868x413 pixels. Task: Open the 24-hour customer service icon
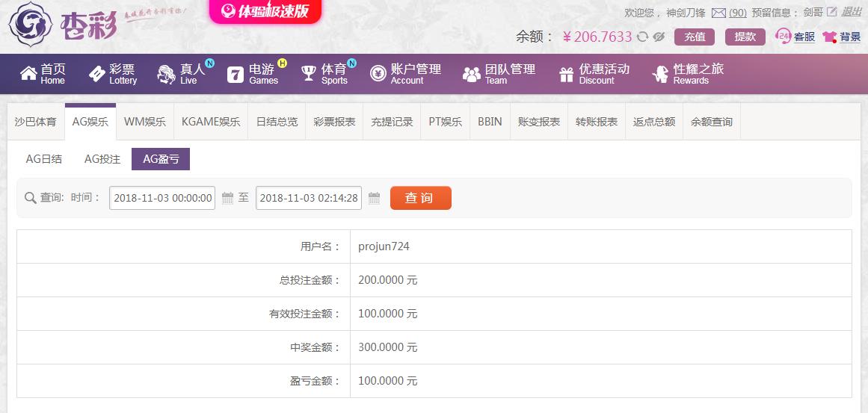784,37
